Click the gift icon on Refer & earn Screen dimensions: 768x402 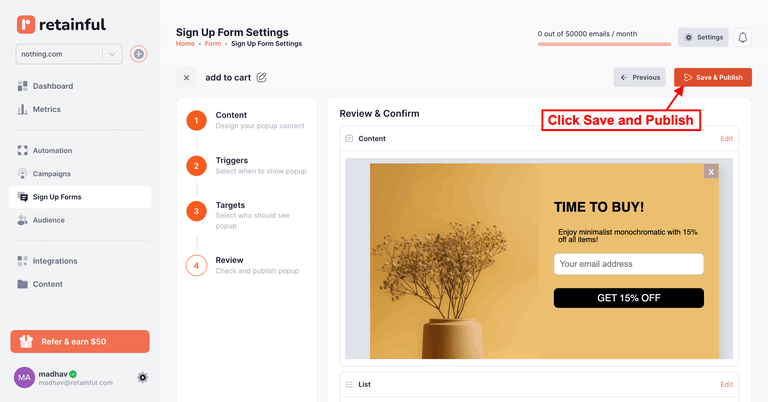tap(27, 341)
